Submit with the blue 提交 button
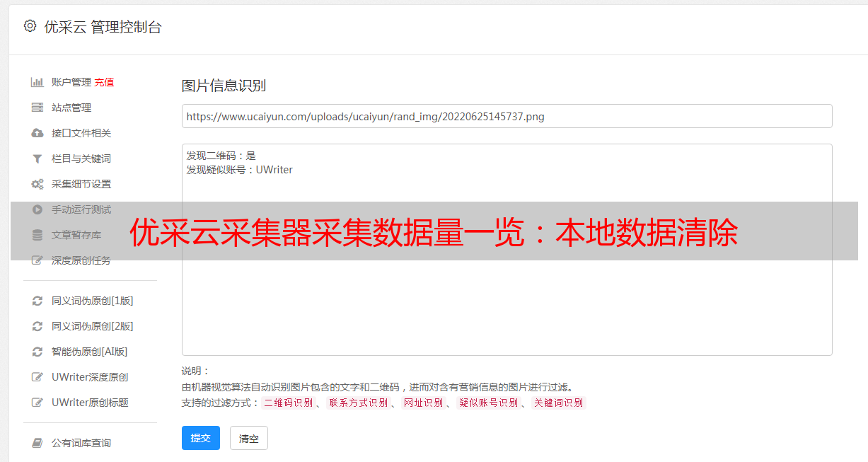This screenshot has width=868, height=462. pos(201,438)
